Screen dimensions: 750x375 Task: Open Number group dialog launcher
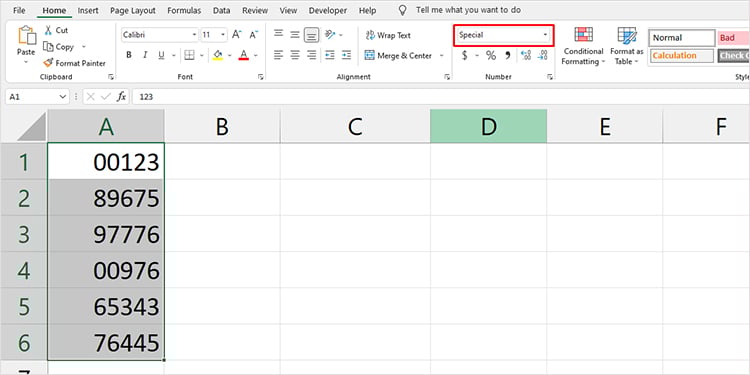550,77
